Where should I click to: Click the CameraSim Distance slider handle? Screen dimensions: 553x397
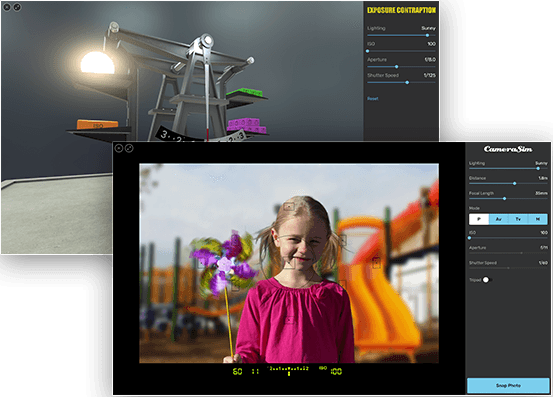click(515, 183)
